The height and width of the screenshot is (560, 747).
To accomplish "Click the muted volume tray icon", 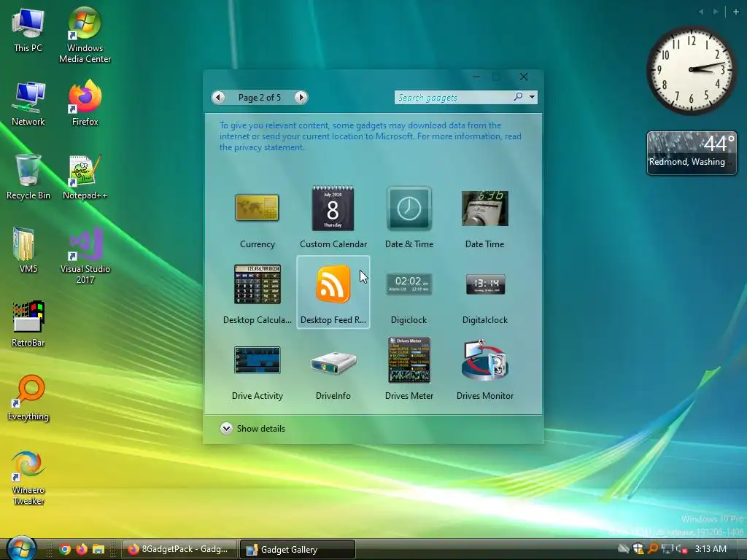I will [x=681, y=548].
